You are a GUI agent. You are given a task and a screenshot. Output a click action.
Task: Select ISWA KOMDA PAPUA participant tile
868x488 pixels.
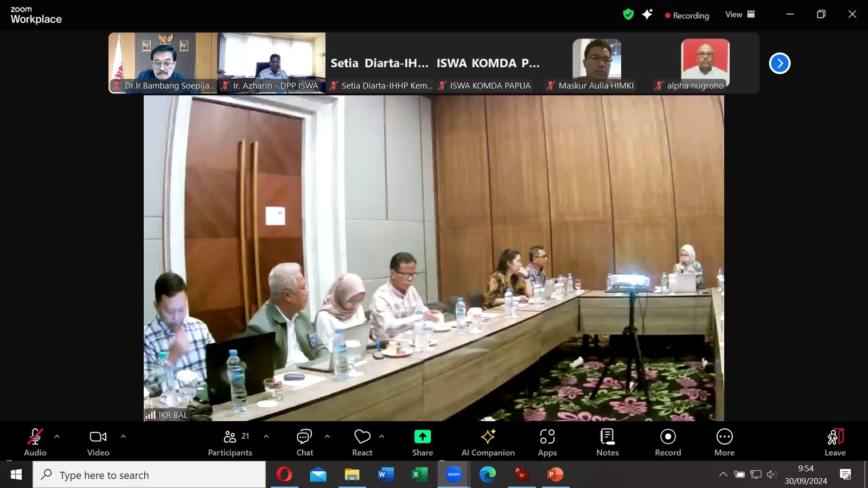click(x=488, y=63)
